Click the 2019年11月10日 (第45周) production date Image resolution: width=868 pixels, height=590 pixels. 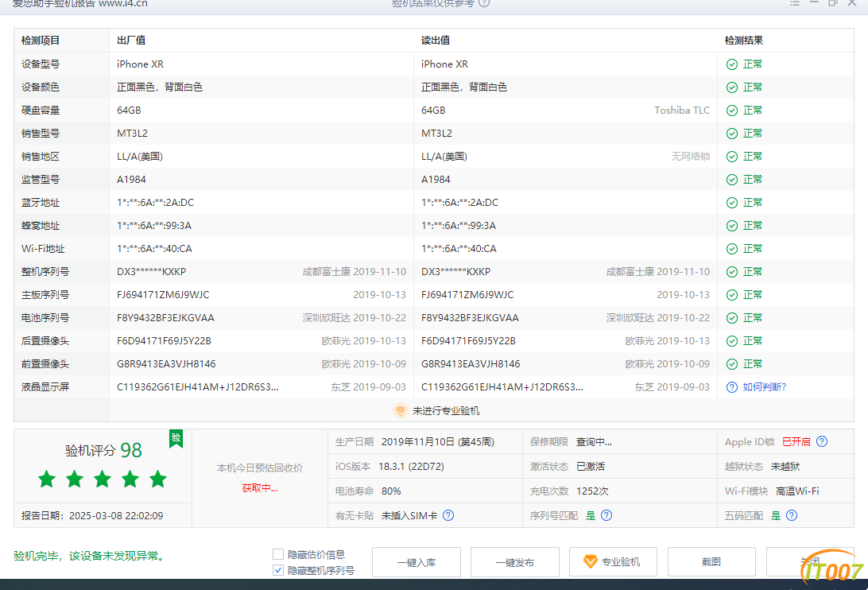(x=438, y=442)
